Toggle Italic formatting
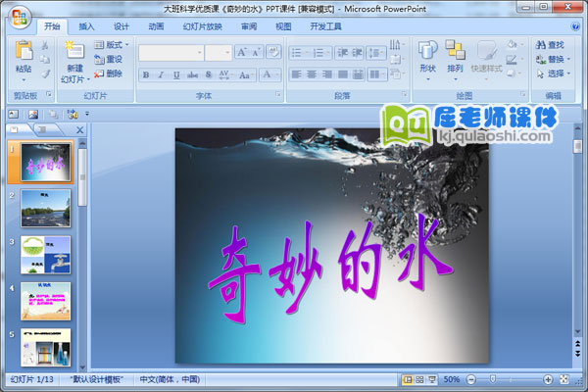Viewport: 588px width, 392px height. [161, 74]
